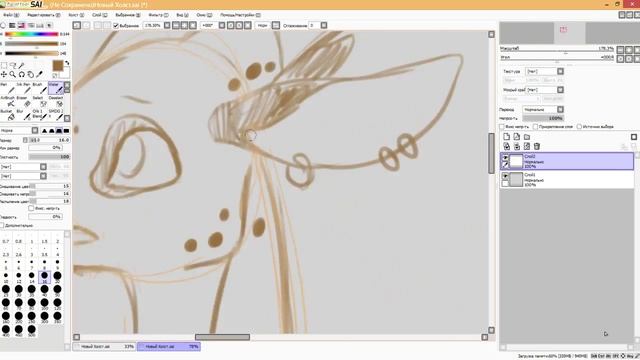
Task: Toggle visibility of layer Слой1
Action: pyautogui.click(x=505, y=176)
